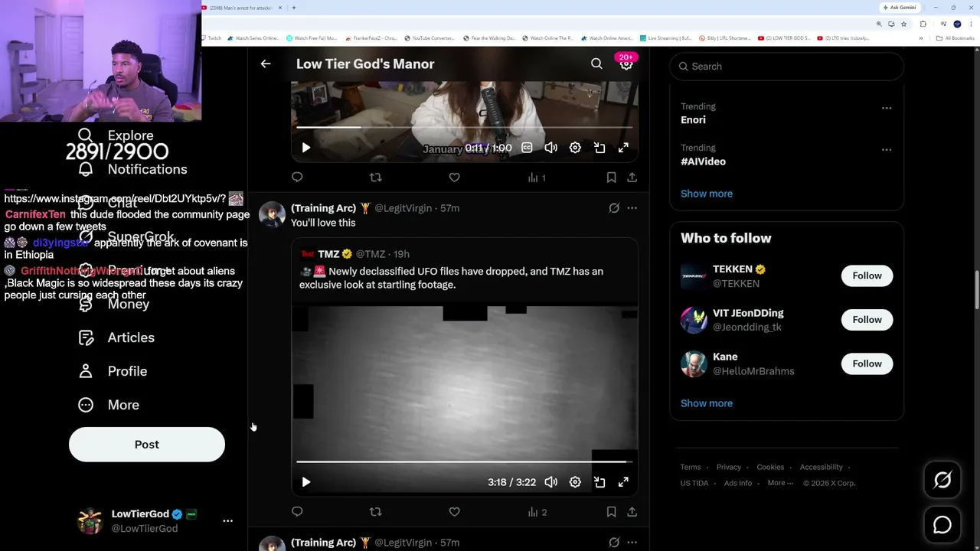The width and height of the screenshot is (980, 551).
Task: Click the Post button
Action: [147, 445]
